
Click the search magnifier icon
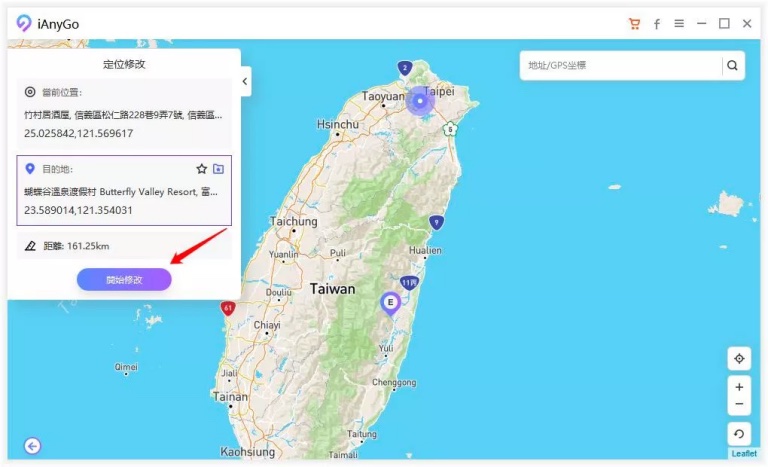[x=732, y=65]
